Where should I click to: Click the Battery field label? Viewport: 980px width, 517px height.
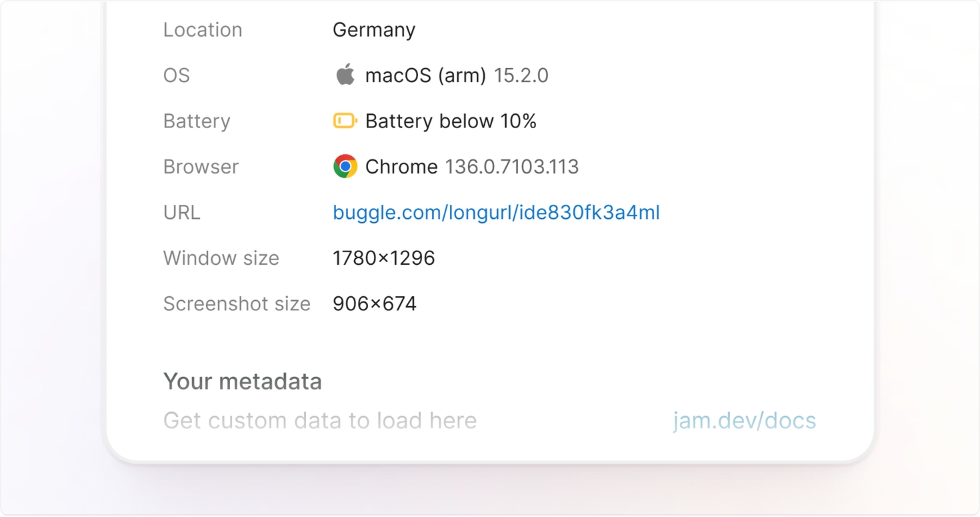pyautogui.click(x=197, y=121)
